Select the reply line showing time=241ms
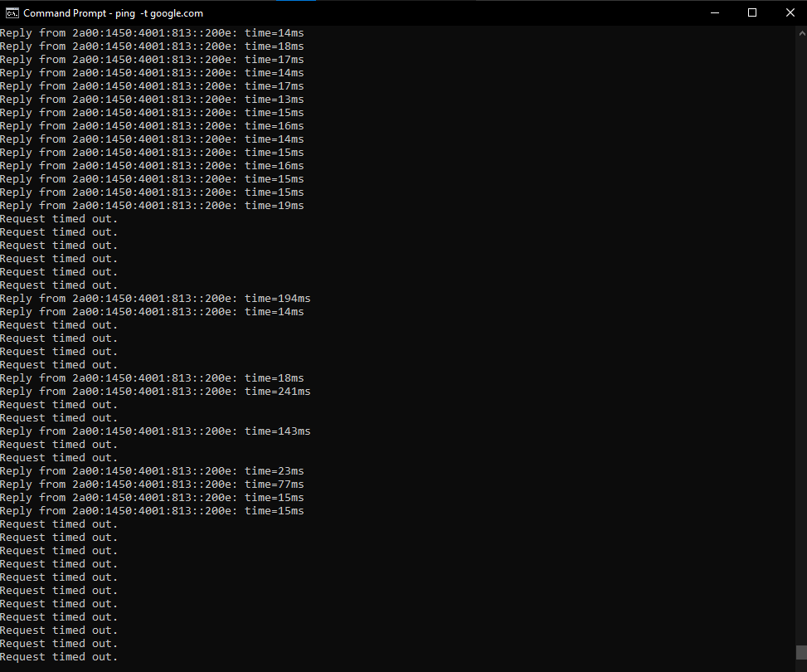 coord(155,392)
